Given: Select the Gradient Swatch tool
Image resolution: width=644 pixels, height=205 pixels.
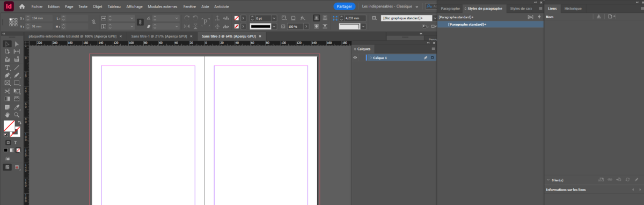Looking at the screenshot, I should point(8,99).
